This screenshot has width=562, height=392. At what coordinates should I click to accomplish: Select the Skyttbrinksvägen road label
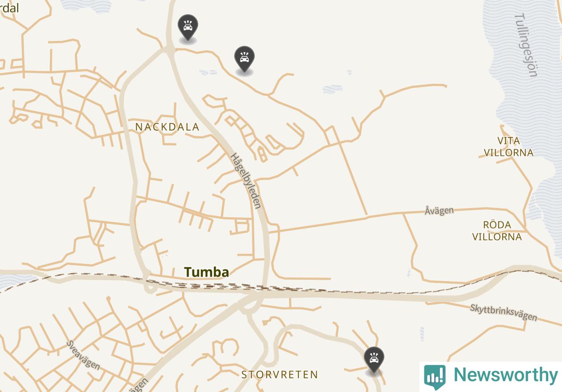click(x=504, y=313)
